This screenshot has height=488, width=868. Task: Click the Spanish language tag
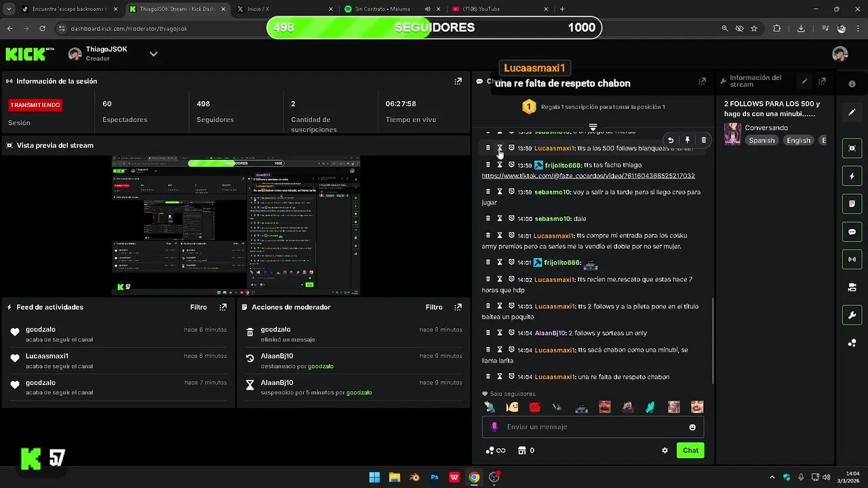tap(762, 140)
